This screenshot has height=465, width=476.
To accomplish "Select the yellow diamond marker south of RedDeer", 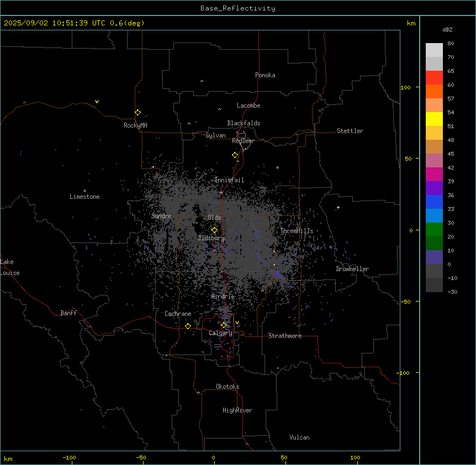I will (235, 155).
